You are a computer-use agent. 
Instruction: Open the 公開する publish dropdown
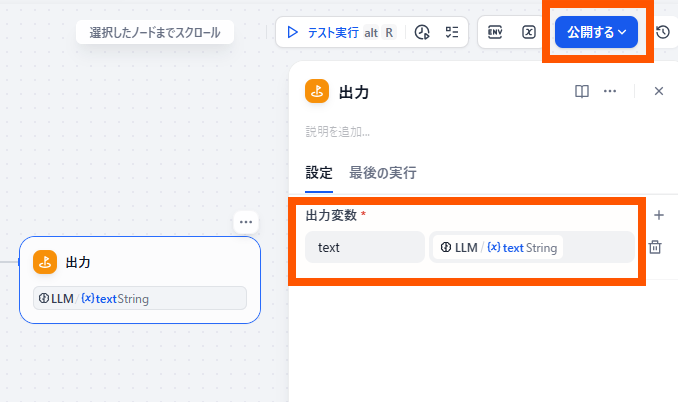596,32
